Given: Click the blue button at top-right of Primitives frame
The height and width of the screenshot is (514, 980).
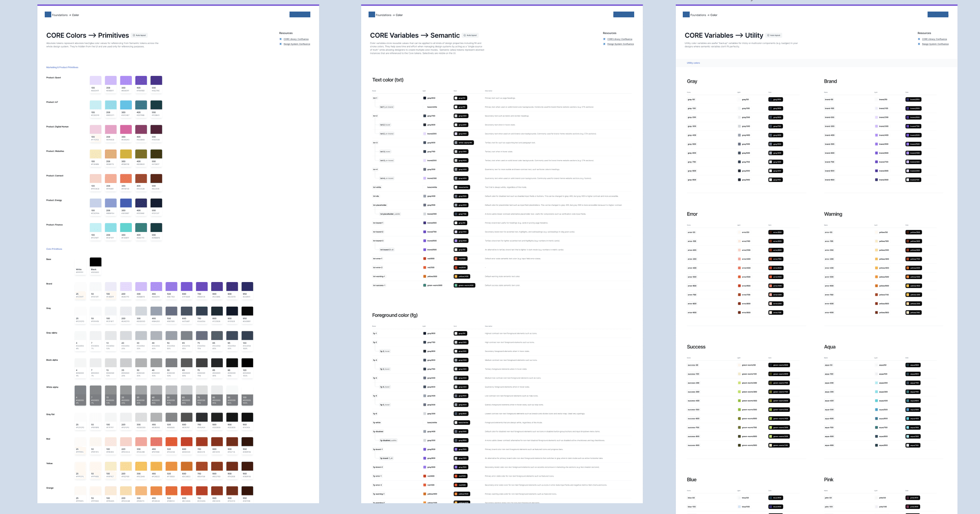Looking at the screenshot, I should (300, 15).
